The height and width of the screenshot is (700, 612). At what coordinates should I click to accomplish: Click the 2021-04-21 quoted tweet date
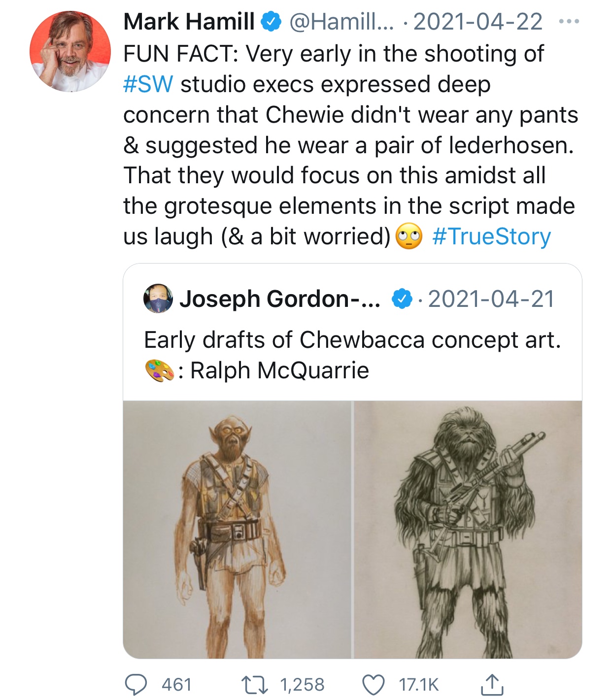click(x=491, y=299)
